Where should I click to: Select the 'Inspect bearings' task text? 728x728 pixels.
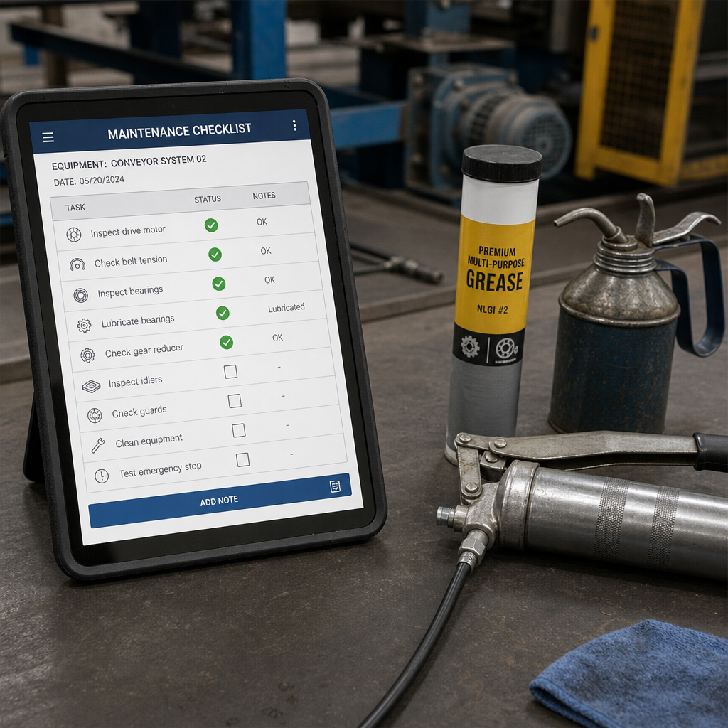pyautogui.click(x=131, y=291)
